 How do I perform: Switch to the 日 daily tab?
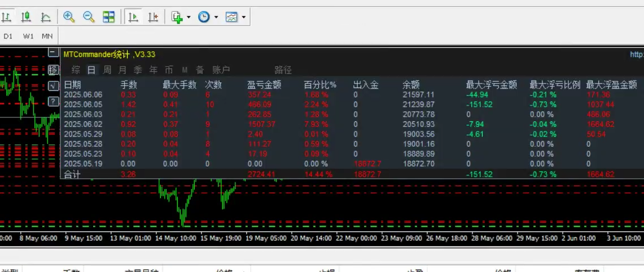(91, 70)
